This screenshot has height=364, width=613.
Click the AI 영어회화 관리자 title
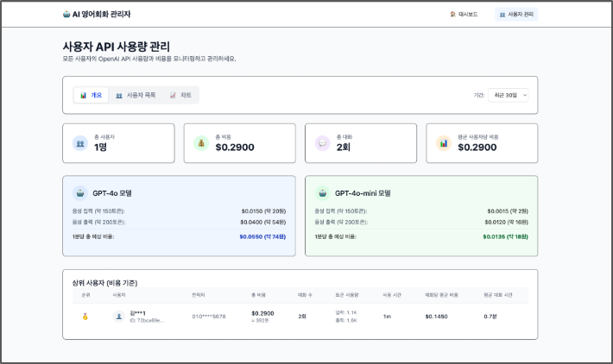click(x=102, y=15)
